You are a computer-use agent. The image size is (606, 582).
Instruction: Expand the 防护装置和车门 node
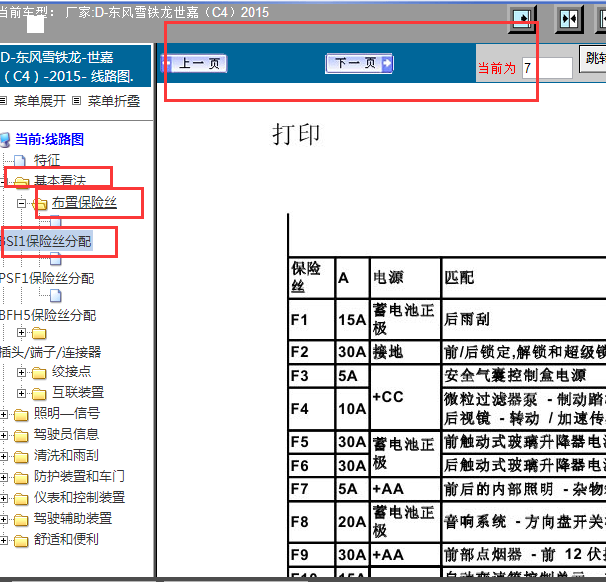3,477
